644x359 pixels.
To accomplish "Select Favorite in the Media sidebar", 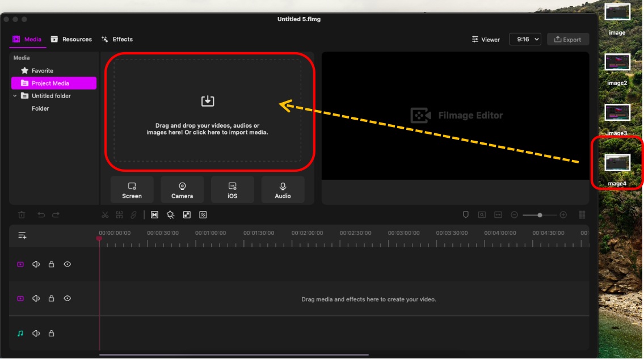I will click(42, 71).
